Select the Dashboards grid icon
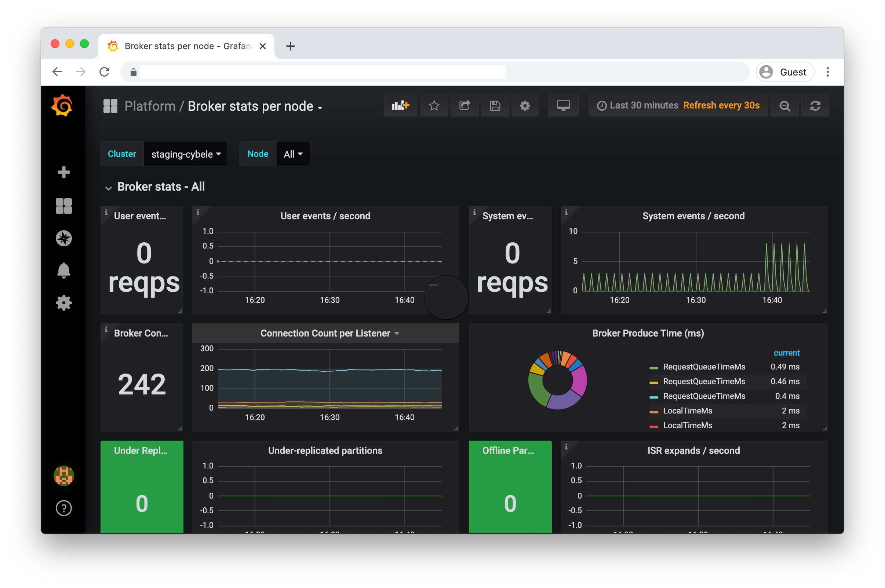Image resolution: width=885 pixels, height=588 pixels. [64, 205]
